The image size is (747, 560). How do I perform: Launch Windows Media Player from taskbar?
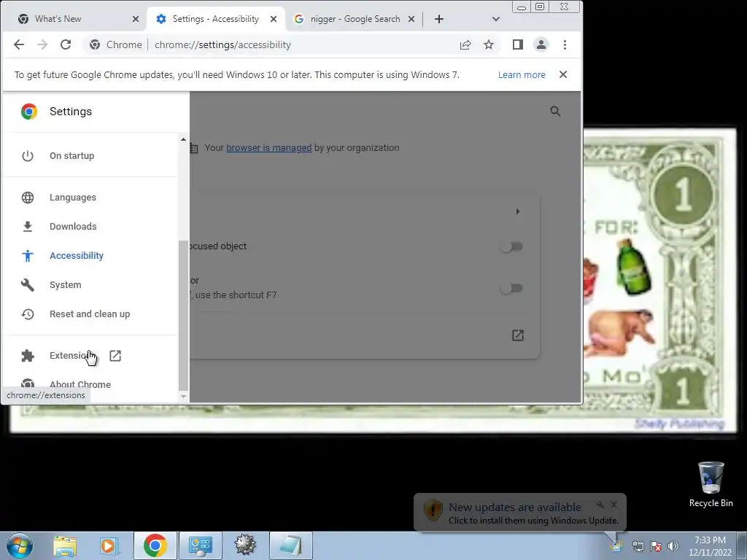point(109,545)
